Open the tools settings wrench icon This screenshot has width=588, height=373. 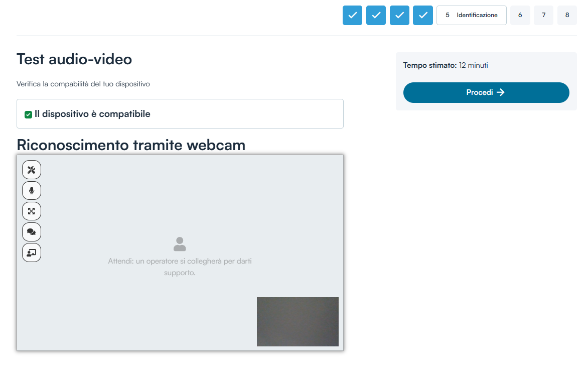[x=32, y=170]
